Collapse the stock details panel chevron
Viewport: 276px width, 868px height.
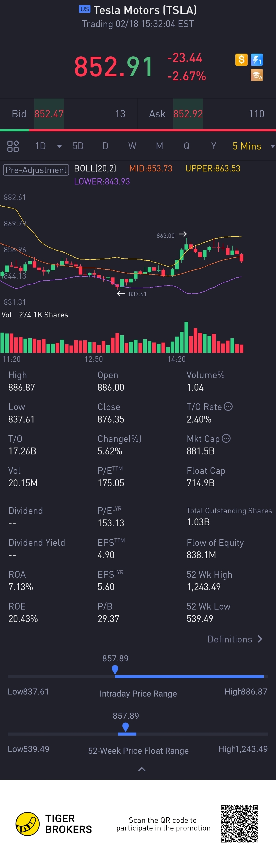142,769
